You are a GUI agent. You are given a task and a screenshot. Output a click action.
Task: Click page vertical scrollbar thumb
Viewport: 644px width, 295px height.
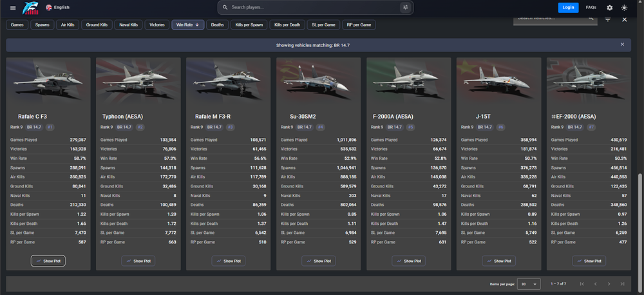(x=641, y=232)
